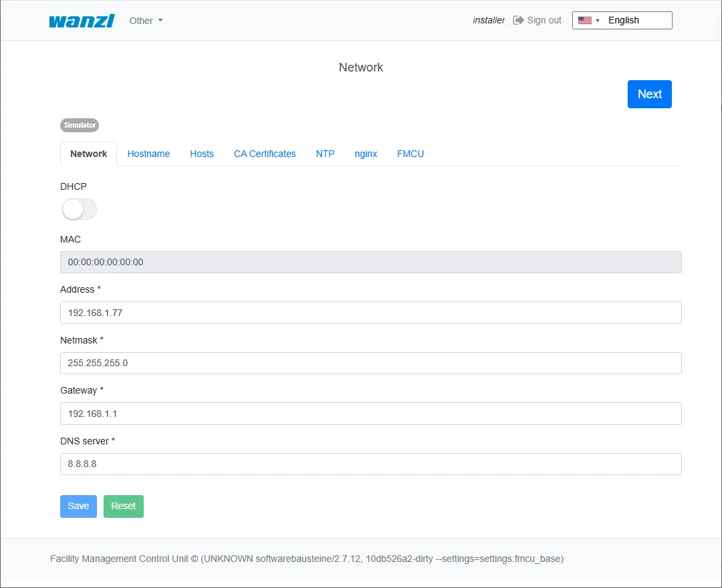Screen dimensions: 722x588
Task: Switch to the Hostname tab
Action: click(x=148, y=154)
